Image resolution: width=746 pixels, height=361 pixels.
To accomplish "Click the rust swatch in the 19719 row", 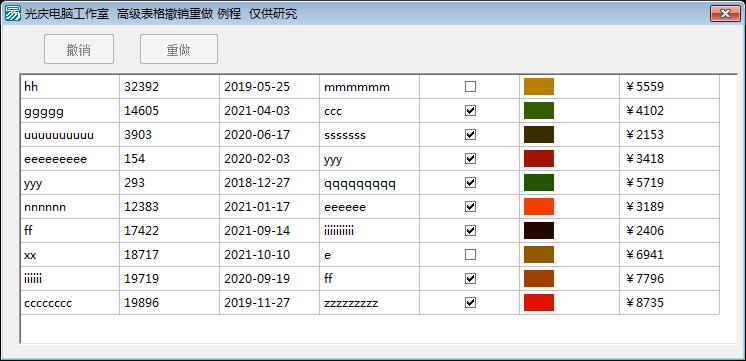I will click(x=539, y=278).
